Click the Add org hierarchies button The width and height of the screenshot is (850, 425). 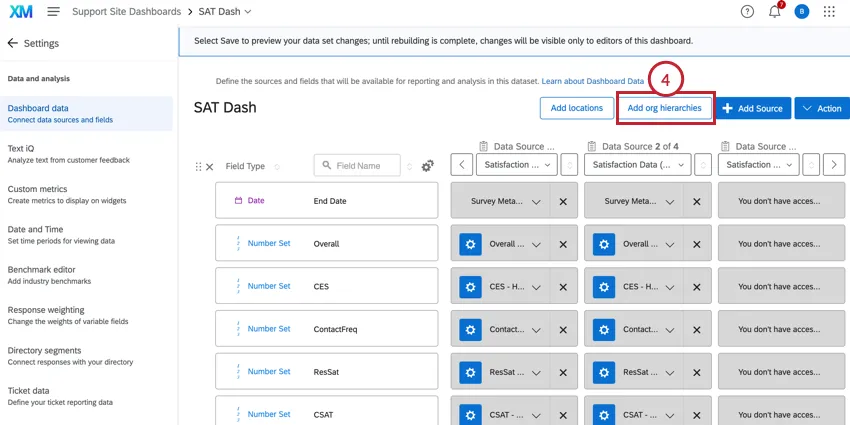coord(664,108)
